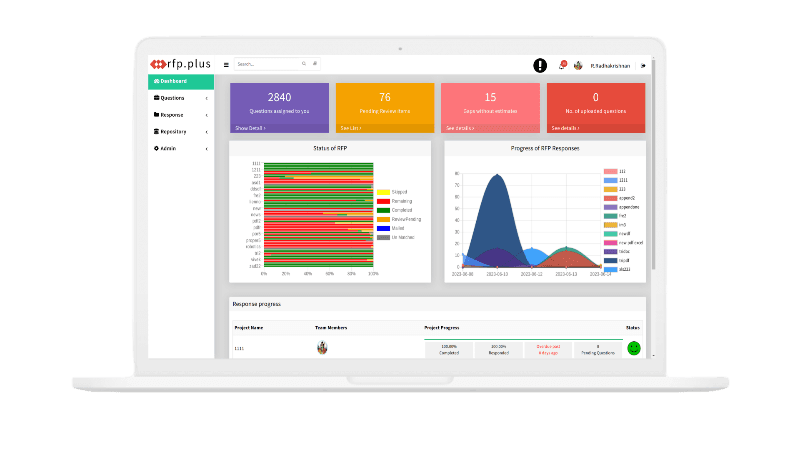Screen dimensions: 800x450
Task: Expand the Questions sidebar menu
Action: [x=180, y=98]
